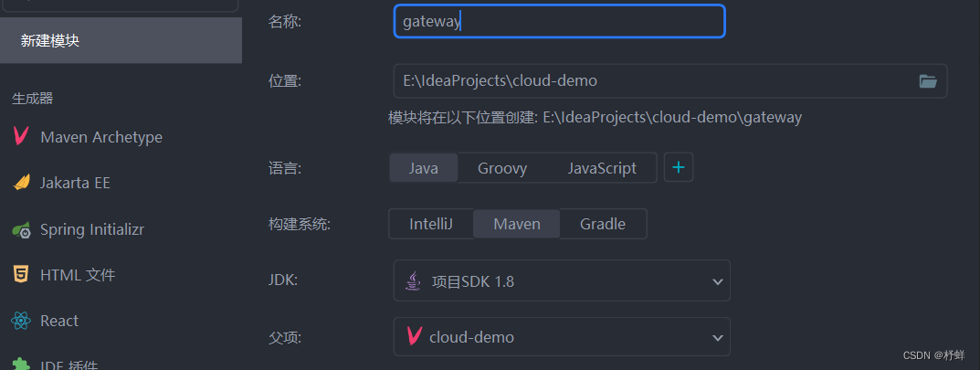Click into the 名称 name field

(559, 21)
